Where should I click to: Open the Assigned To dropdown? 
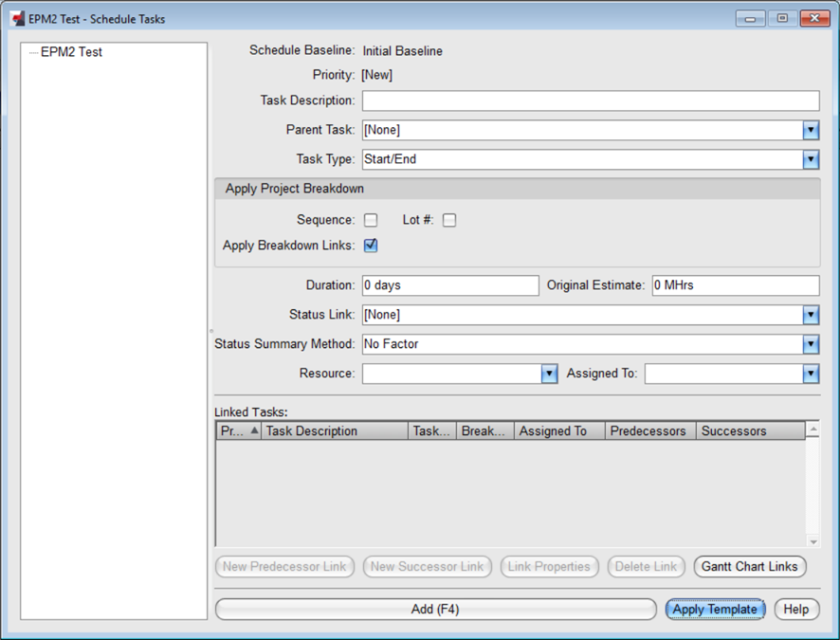coord(811,374)
